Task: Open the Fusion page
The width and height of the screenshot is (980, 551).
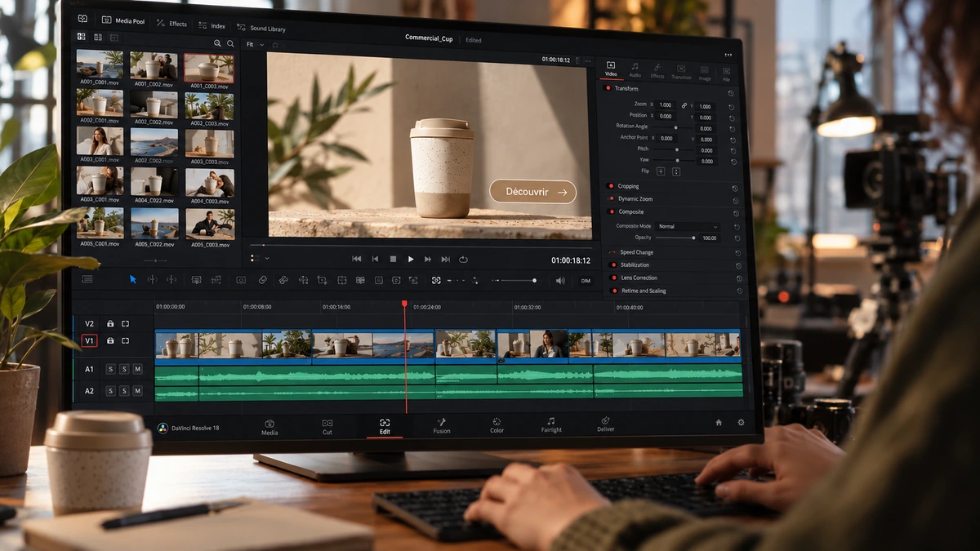Action: tap(442, 425)
